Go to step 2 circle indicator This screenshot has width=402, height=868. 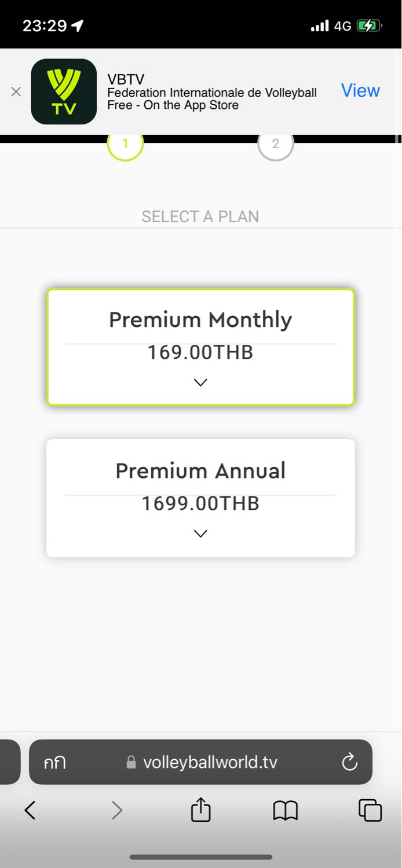click(276, 144)
